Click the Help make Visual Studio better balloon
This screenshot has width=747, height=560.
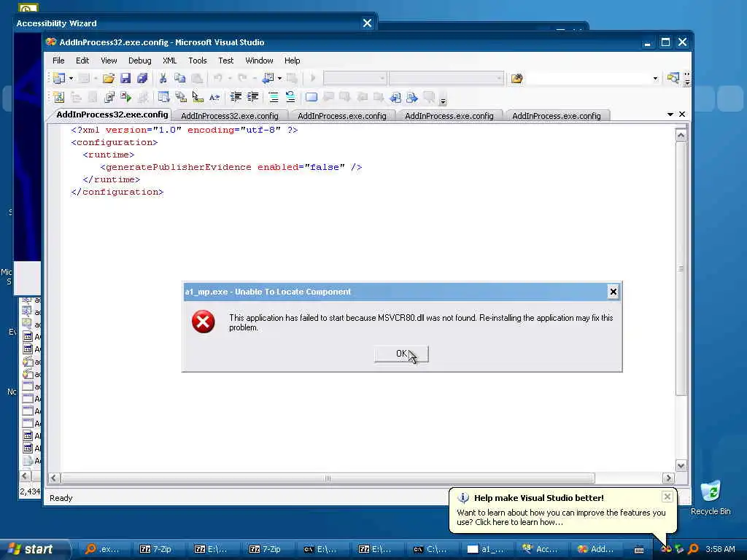click(x=562, y=510)
